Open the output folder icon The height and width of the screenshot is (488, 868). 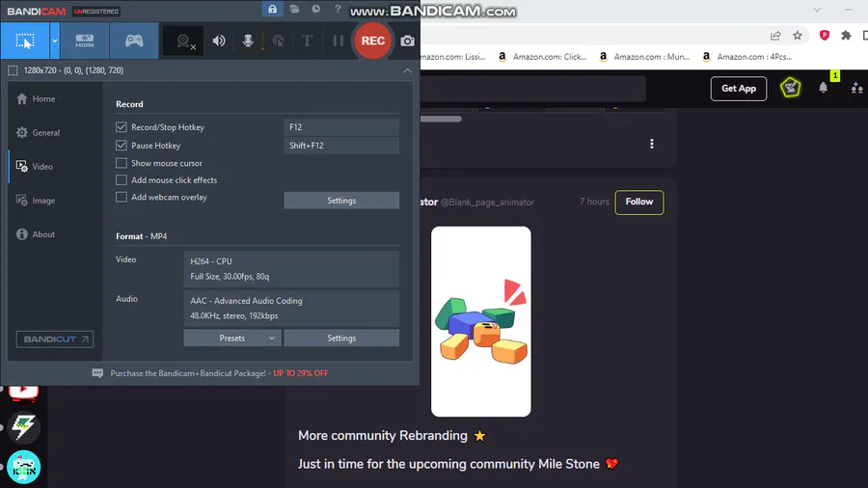(x=294, y=9)
